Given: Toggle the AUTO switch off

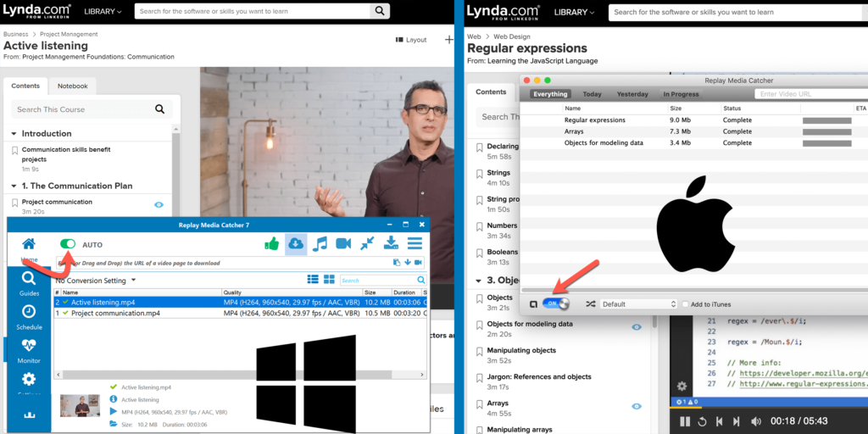Looking at the screenshot, I should tap(68, 244).
